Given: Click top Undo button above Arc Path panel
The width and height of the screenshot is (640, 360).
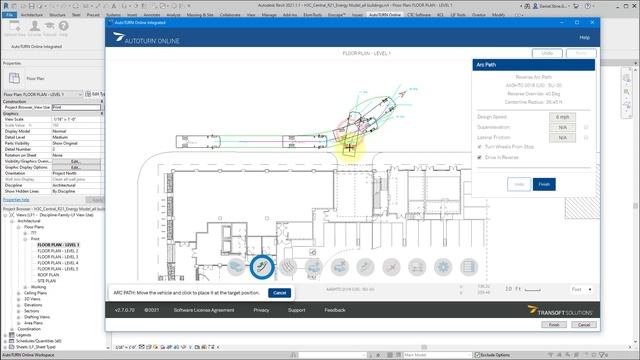Looking at the screenshot, I should [547, 53].
